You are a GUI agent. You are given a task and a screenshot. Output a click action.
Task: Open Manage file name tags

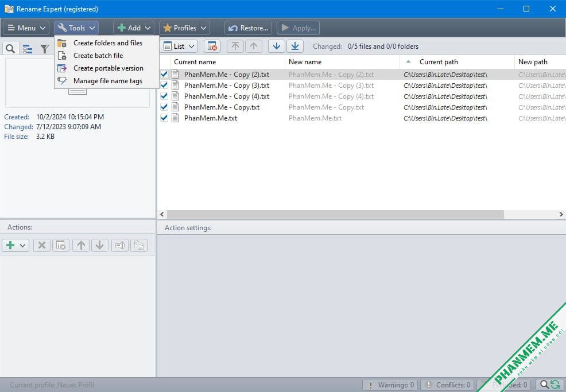[108, 81]
